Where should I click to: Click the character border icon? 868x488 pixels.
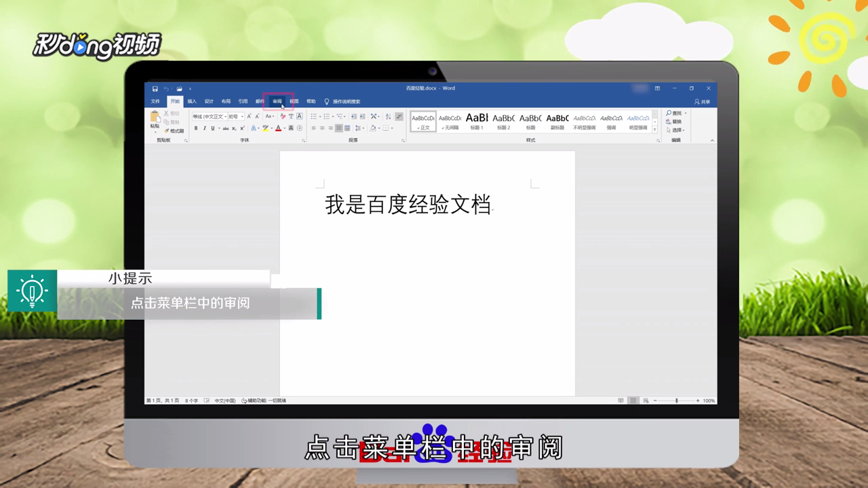click(300, 117)
